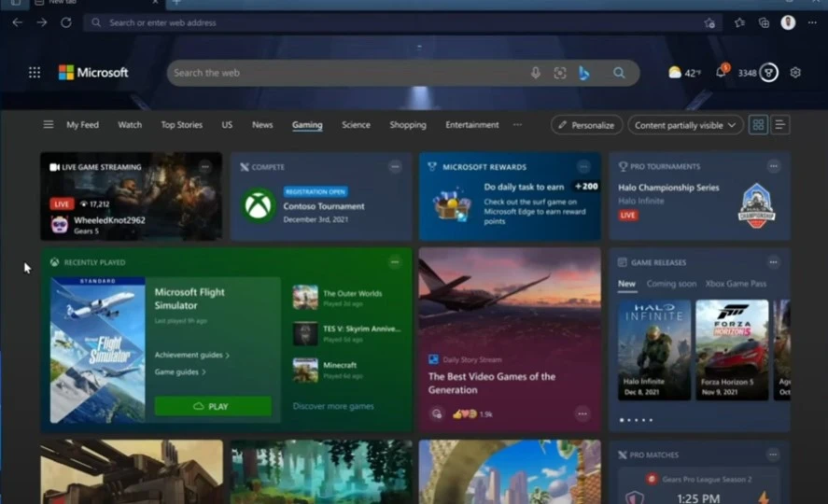Open the Microsoft apps grid launcher
The width and height of the screenshot is (828, 504).
35,72
